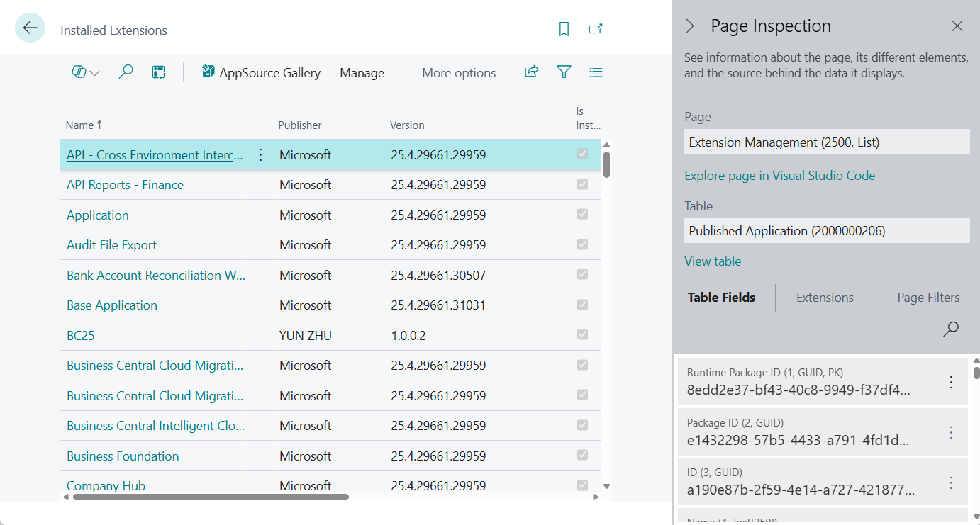The height and width of the screenshot is (525, 980).
Task: Open the view selector dropdown chevron
Action: 94,72
